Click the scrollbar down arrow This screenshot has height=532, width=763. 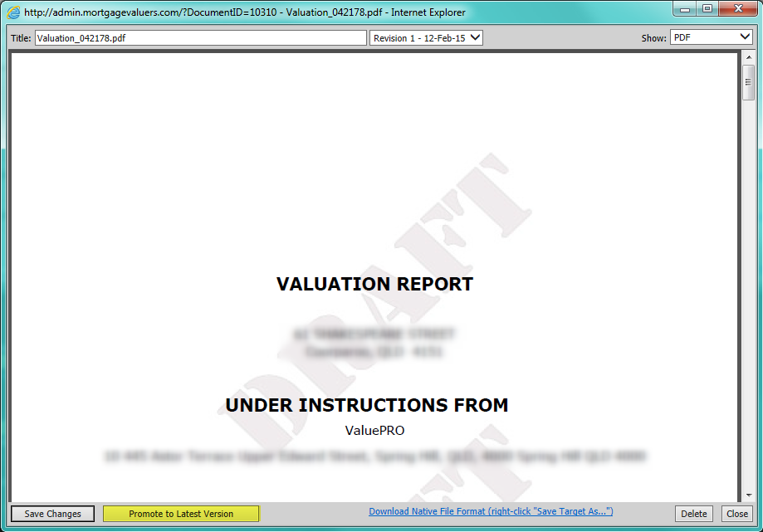[748, 495]
